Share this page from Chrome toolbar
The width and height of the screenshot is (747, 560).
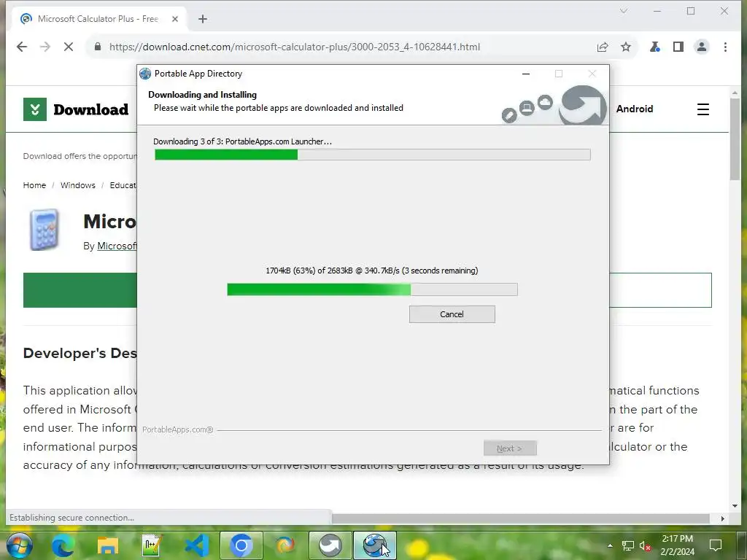(x=603, y=47)
